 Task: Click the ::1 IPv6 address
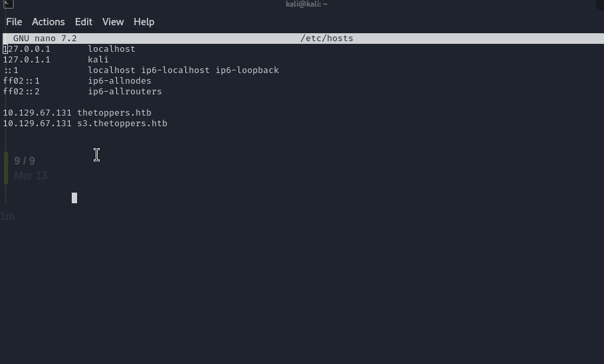pos(11,70)
